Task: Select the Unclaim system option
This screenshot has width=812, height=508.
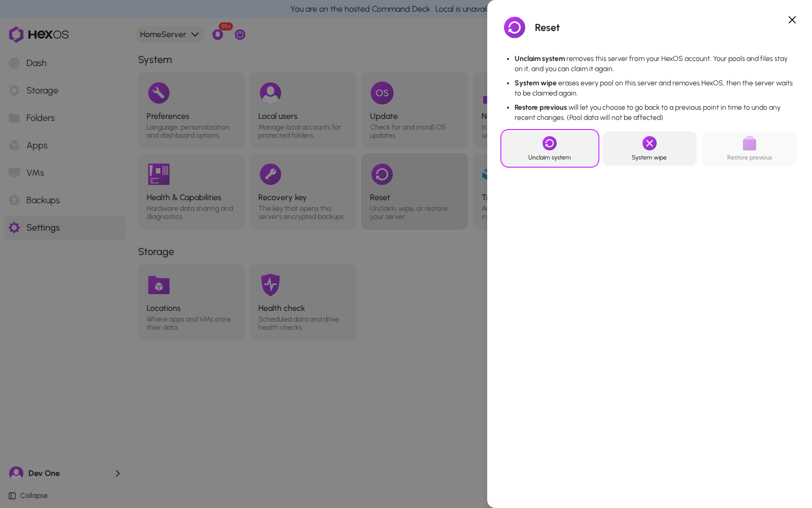Action: [x=550, y=148]
